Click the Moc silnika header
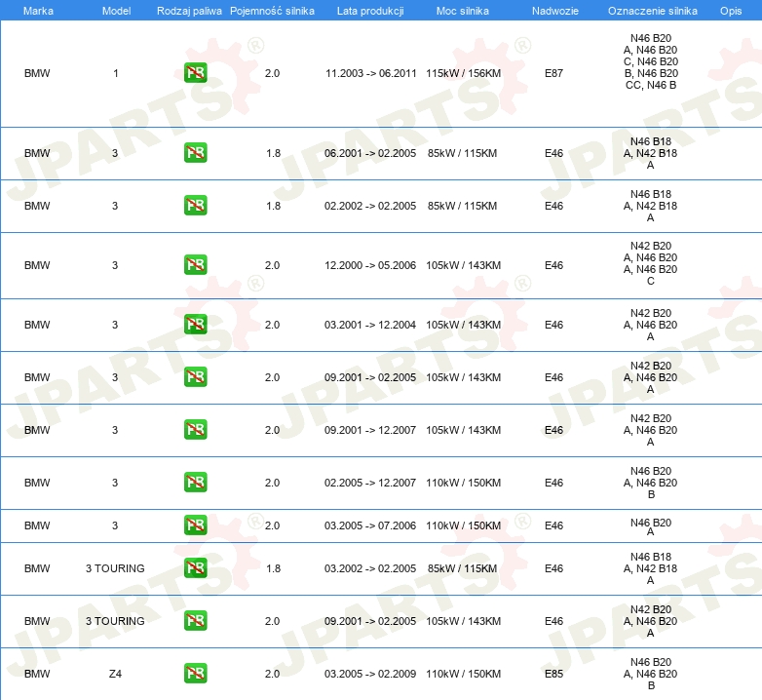 [463, 11]
